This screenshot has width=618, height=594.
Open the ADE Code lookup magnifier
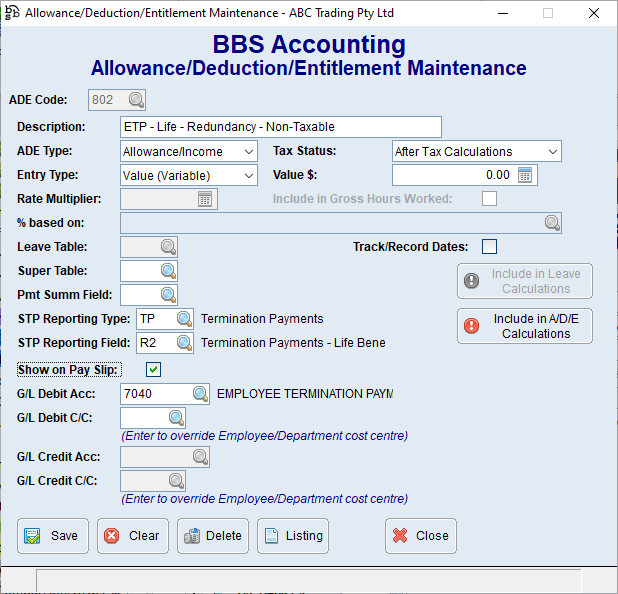point(136,100)
